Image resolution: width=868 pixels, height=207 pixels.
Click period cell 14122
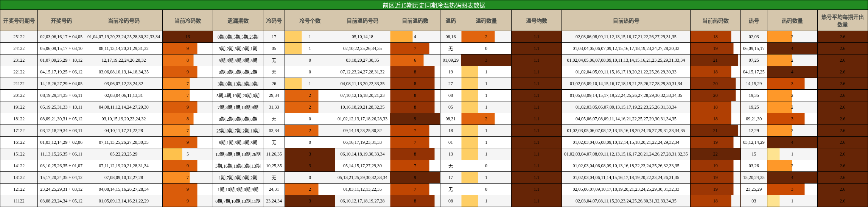point(19,166)
